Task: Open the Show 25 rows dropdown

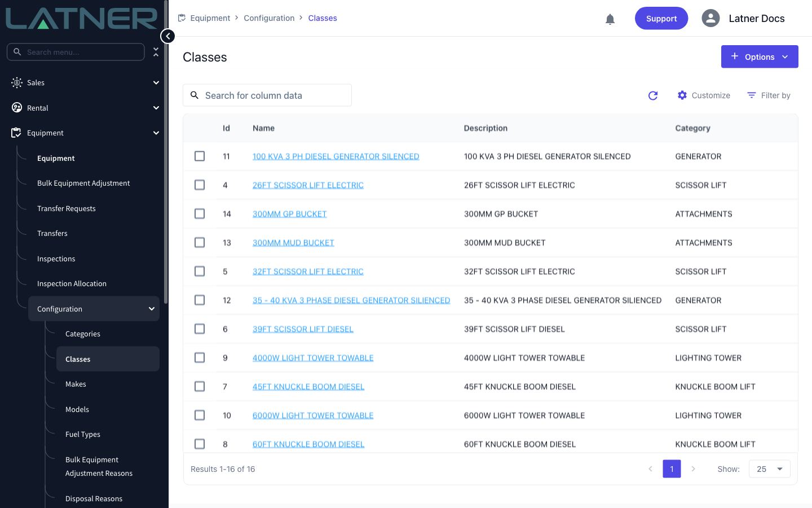Action: 769,469
